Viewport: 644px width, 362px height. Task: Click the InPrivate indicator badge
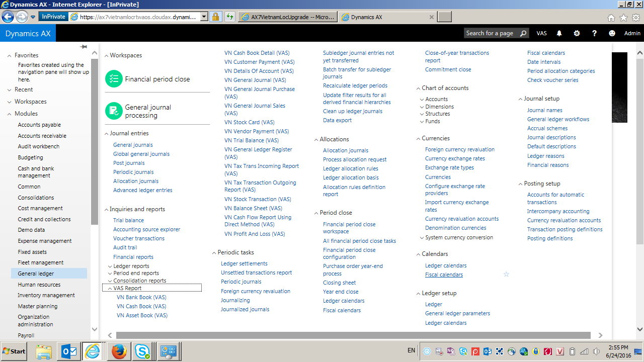pos(54,17)
